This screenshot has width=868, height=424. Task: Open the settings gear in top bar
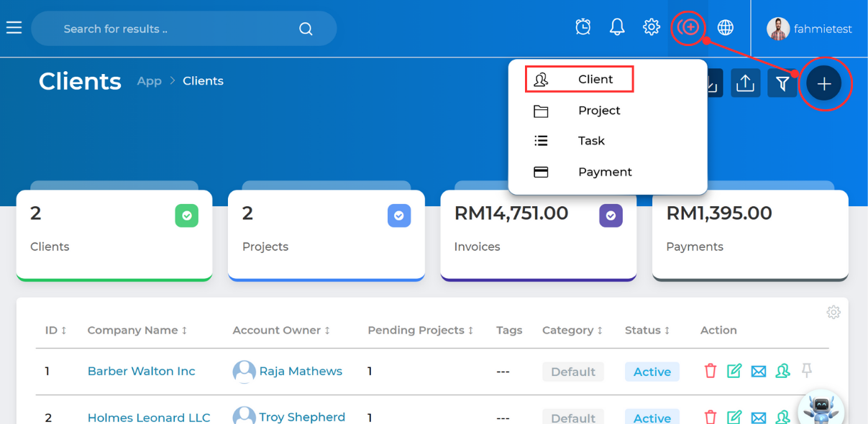click(x=652, y=27)
